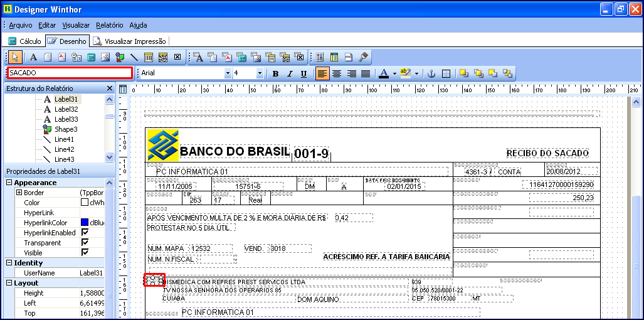
Task: Send selected object to back
Action: point(493,73)
